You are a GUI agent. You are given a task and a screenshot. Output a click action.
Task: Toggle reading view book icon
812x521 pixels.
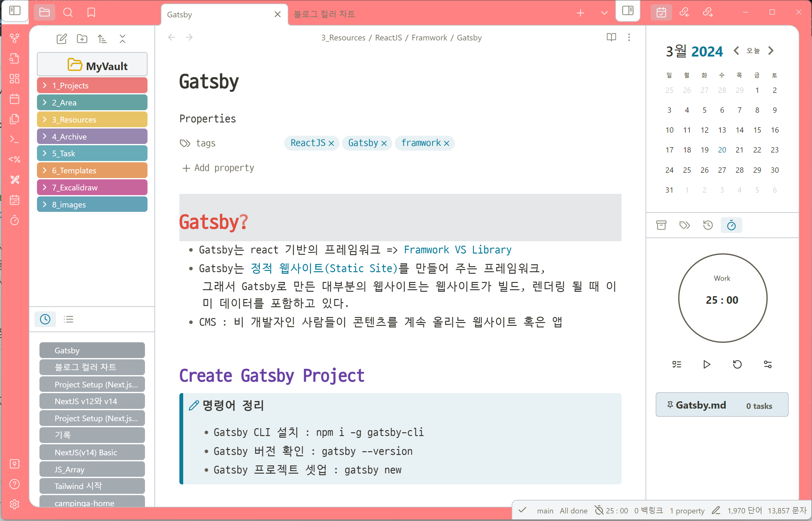pyautogui.click(x=611, y=37)
